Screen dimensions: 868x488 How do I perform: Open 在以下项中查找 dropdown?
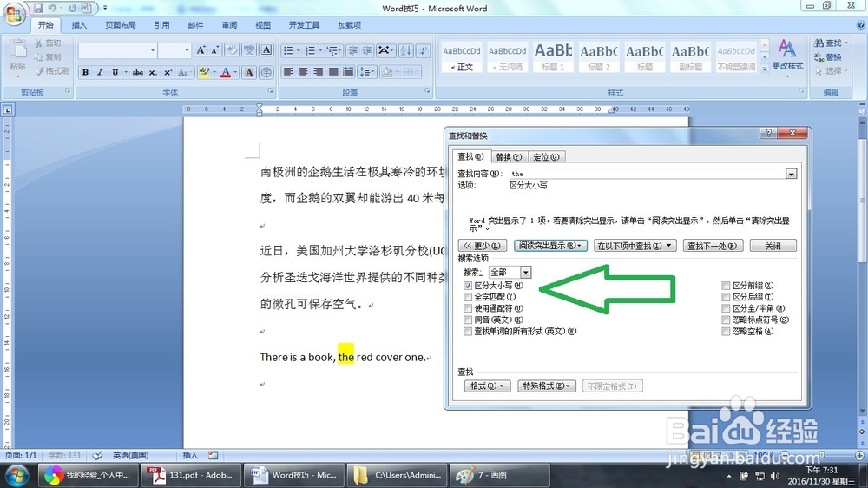(635, 246)
